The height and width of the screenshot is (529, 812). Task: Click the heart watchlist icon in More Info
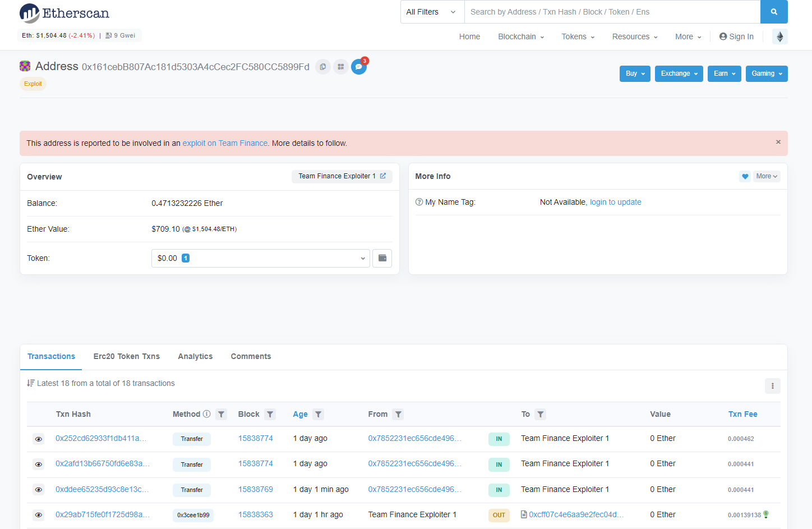[x=745, y=176]
